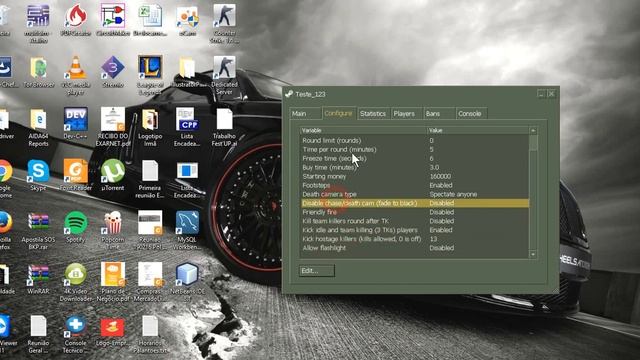The height and width of the screenshot is (360, 640).
Task: Open the Bans tab
Action: pyautogui.click(x=439, y=113)
